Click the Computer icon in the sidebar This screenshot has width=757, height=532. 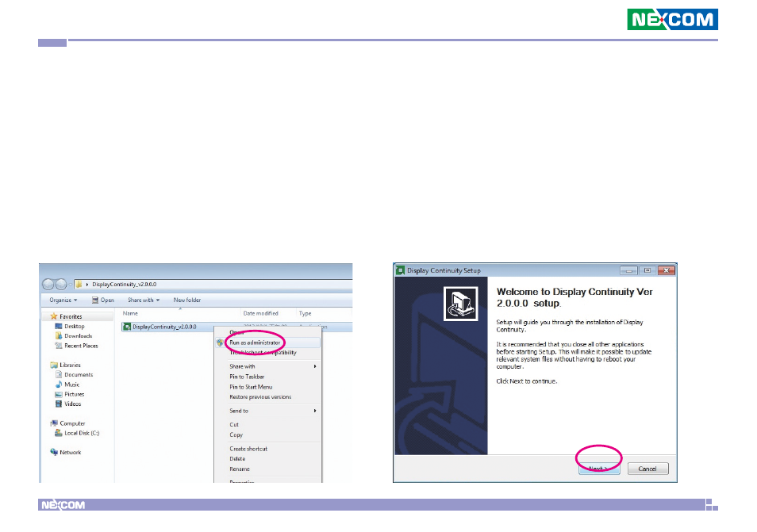click(54, 423)
